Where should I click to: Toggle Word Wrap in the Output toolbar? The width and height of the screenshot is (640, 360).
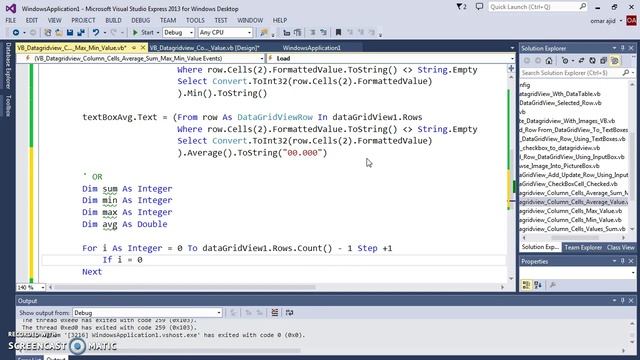pos(289,313)
